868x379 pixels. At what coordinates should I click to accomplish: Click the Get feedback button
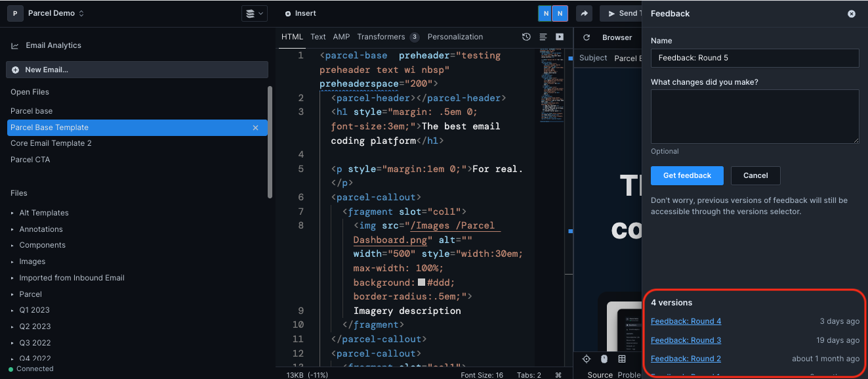(687, 175)
